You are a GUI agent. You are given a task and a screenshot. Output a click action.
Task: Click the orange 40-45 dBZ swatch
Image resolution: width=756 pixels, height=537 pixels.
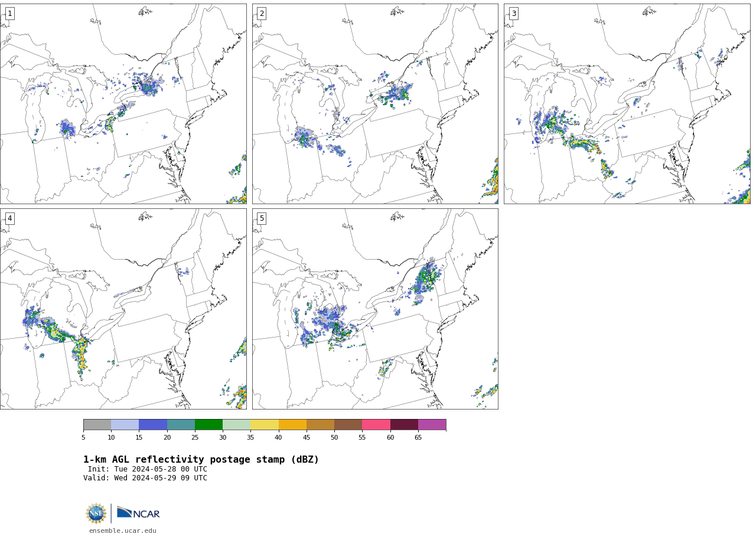click(x=292, y=425)
